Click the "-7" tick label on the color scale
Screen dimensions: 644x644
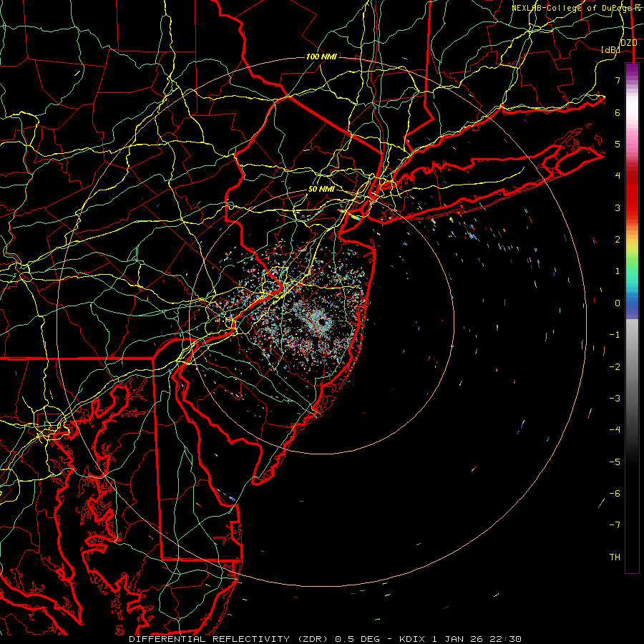click(x=615, y=525)
